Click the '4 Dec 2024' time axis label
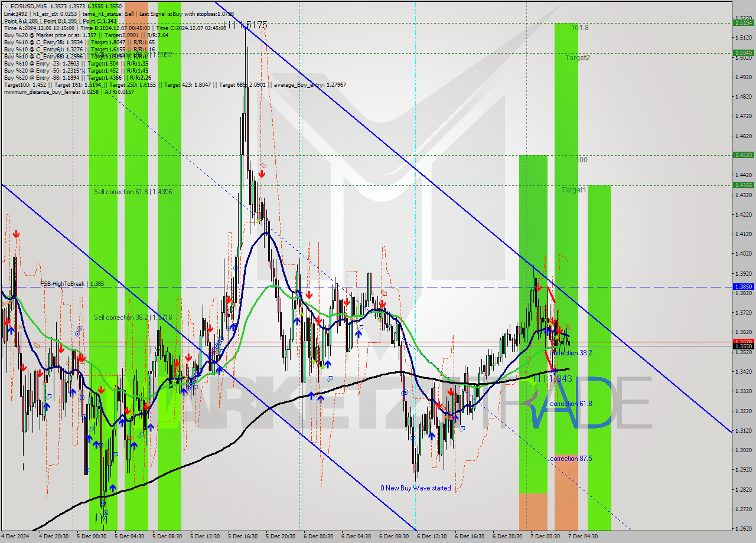 (15, 537)
